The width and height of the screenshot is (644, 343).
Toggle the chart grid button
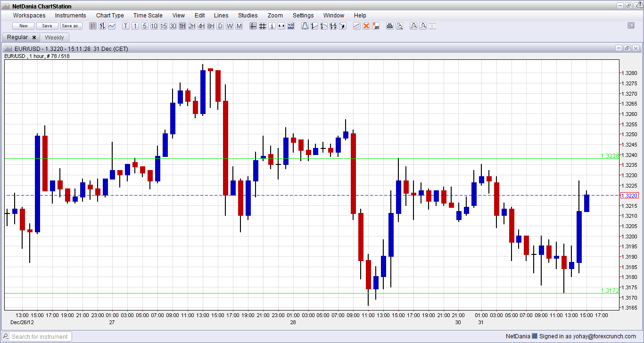[x=263, y=26]
